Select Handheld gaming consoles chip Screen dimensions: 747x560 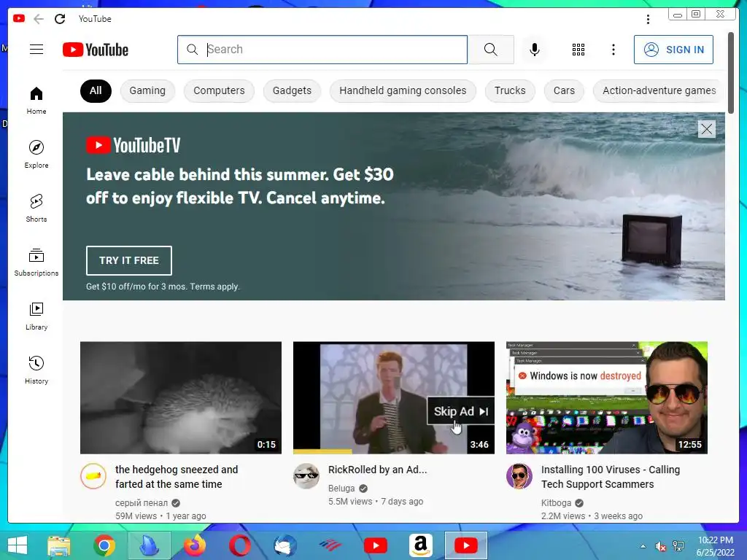(403, 91)
